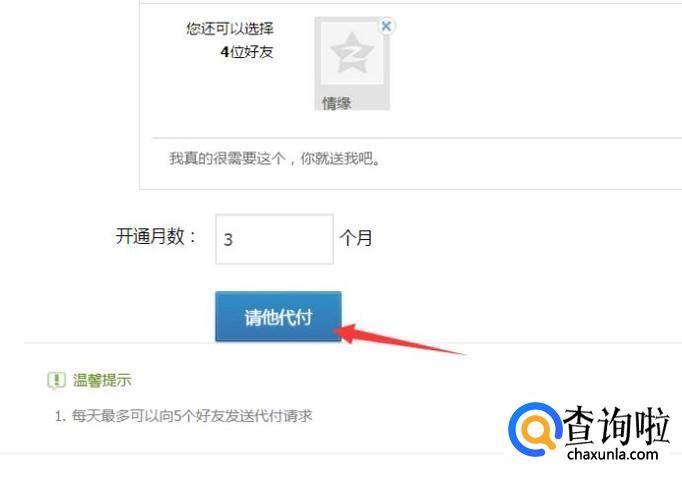Select the friend name label 情缘
682x485 pixels.
click(x=336, y=103)
